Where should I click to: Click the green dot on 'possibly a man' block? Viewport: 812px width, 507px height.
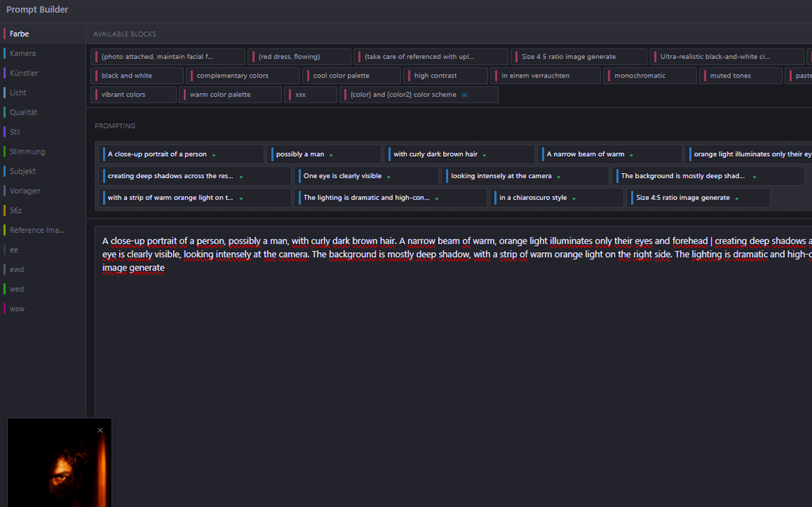pos(331,155)
